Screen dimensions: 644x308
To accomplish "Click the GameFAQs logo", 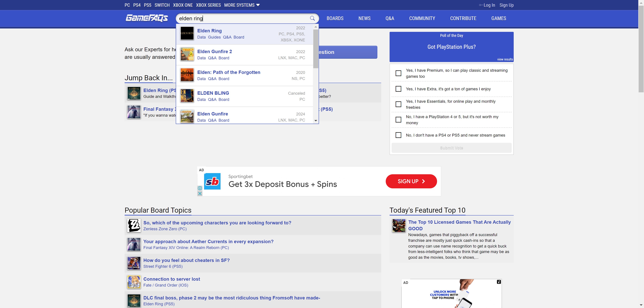I will [x=147, y=18].
